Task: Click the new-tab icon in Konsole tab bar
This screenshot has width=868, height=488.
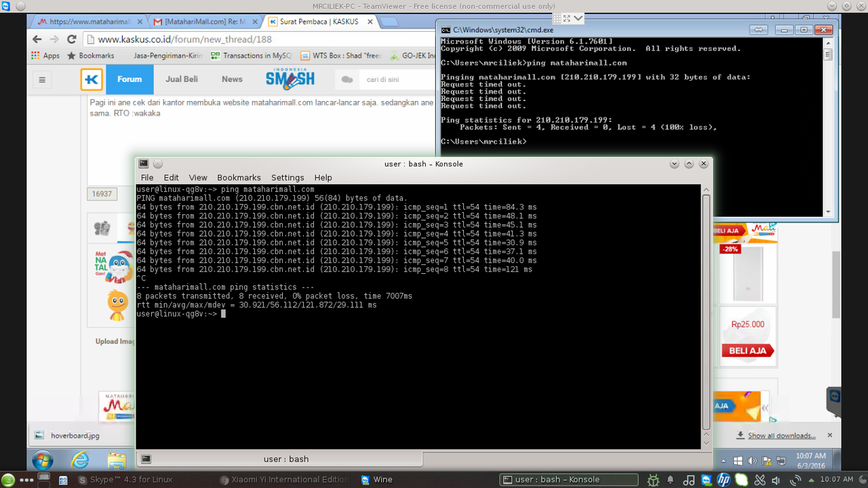Action: tap(145, 459)
